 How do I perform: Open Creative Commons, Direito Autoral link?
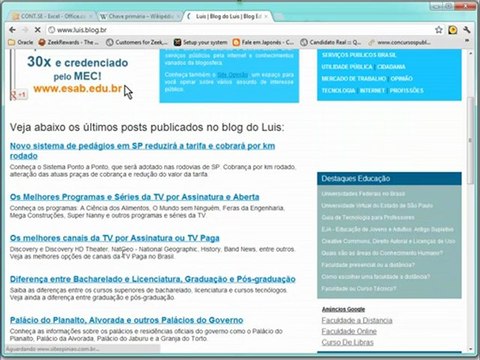coord(388,241)
